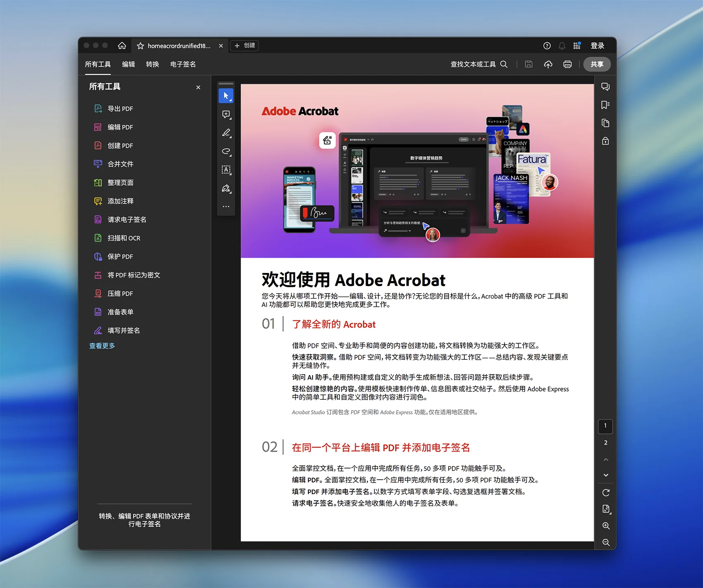Image resolution: width=703 pixels, height=588 pixels.
Task: Close the homeacrordrunified18 tab
Action: [221, 46]
